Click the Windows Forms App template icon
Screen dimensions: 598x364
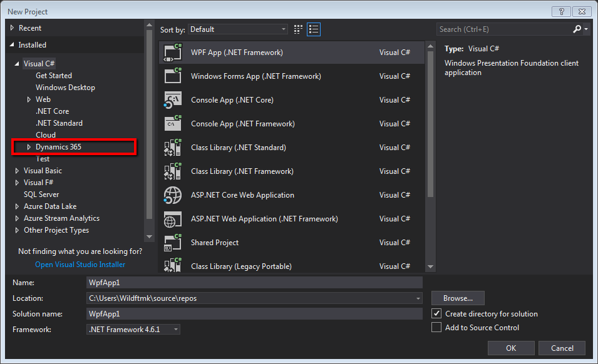pos(173,76)
